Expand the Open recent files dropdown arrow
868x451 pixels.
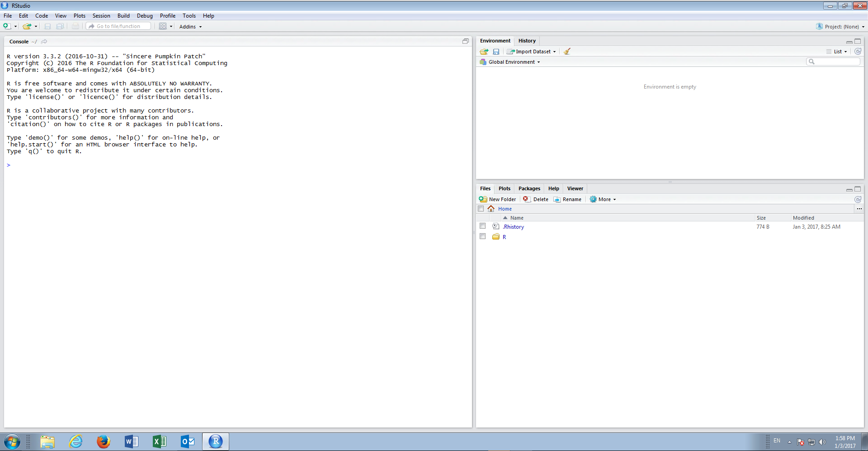[x=36, y=27]
